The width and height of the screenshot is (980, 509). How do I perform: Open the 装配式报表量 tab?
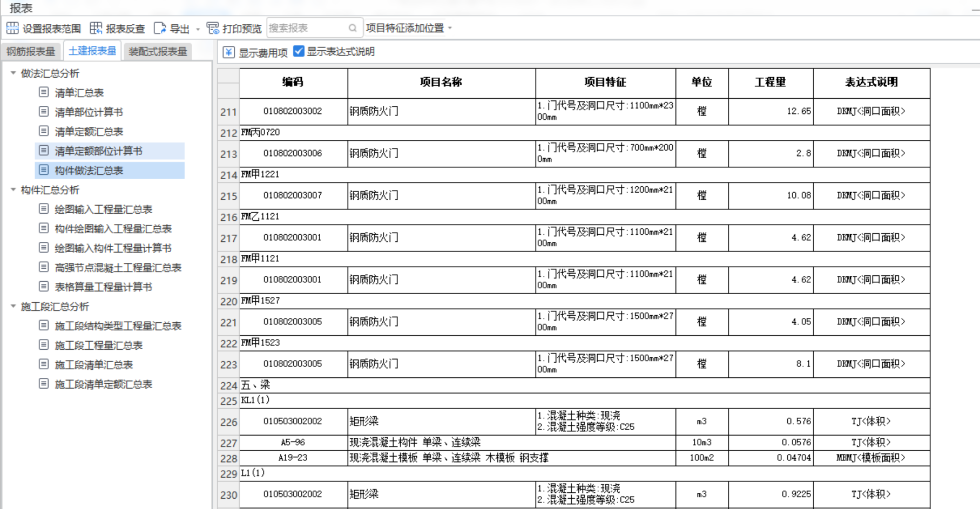coord(158,51)
